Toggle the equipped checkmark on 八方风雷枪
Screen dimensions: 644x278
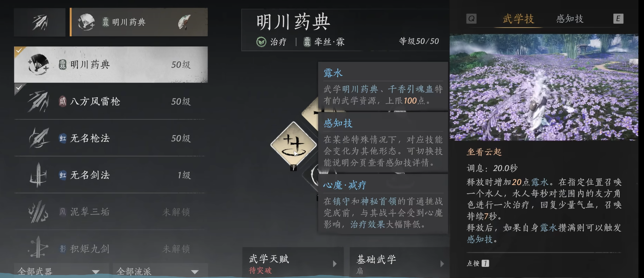click(20, 87)
